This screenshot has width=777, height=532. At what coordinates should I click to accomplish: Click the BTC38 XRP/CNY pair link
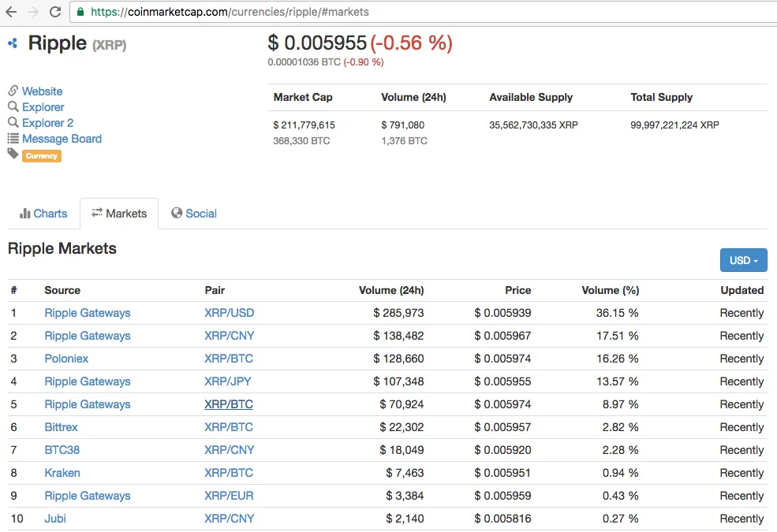click(229, 450)
